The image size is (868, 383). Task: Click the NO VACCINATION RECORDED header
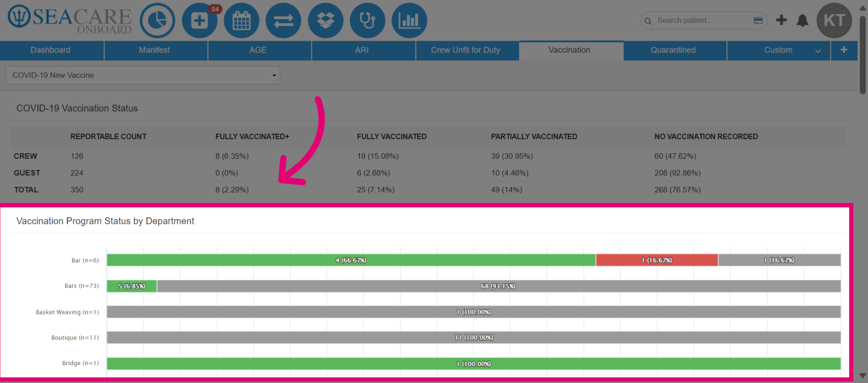point(706,136)
